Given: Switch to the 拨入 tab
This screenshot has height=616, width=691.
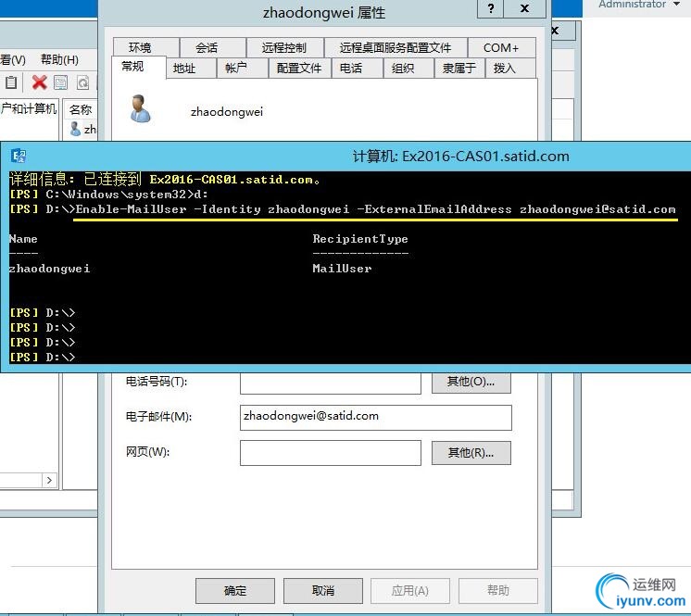Looking at the screenshot, I should pos(510,69).
